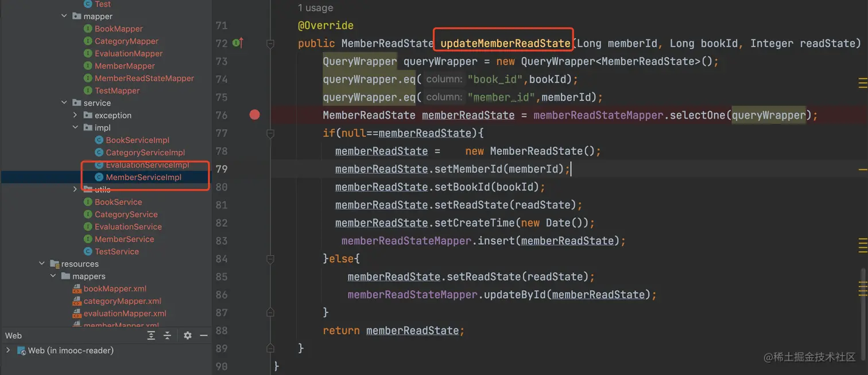Open MemberServiceImpl in project tree

tap(144, 177)
